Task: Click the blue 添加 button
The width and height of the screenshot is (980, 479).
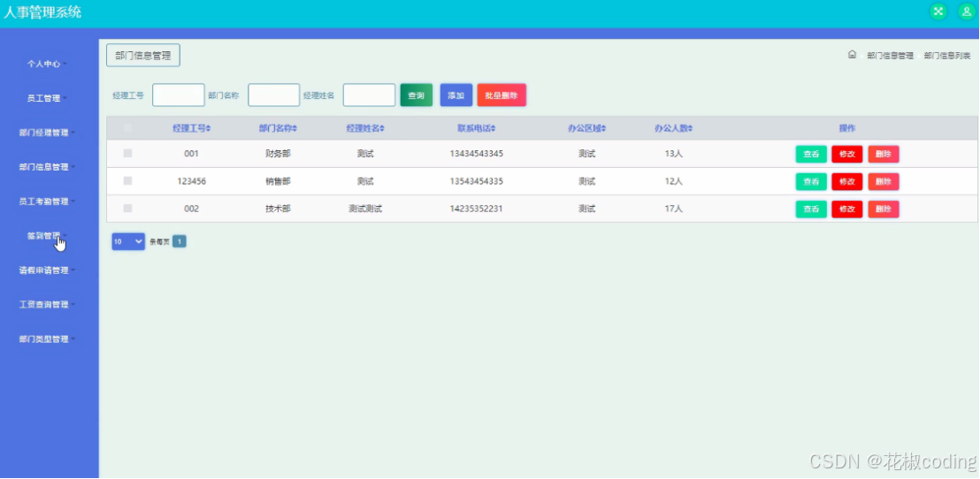Action: [456, 95]
